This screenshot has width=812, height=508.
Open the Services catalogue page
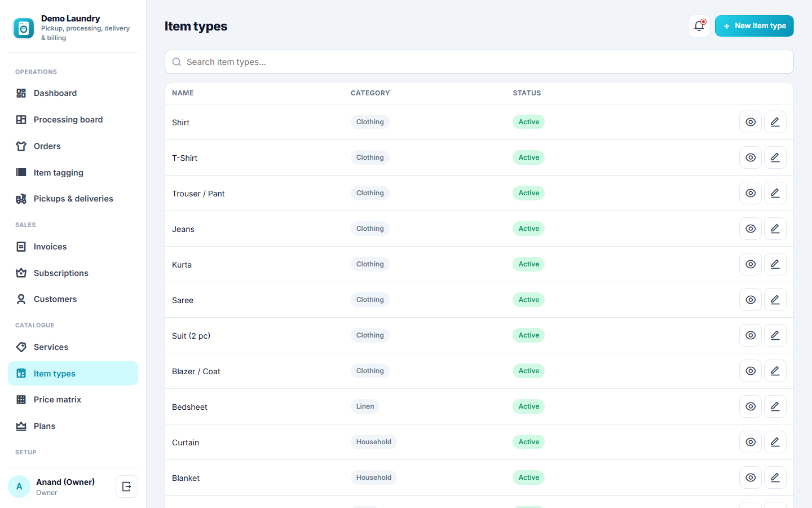pyautogui.click(x=73, y=347)
